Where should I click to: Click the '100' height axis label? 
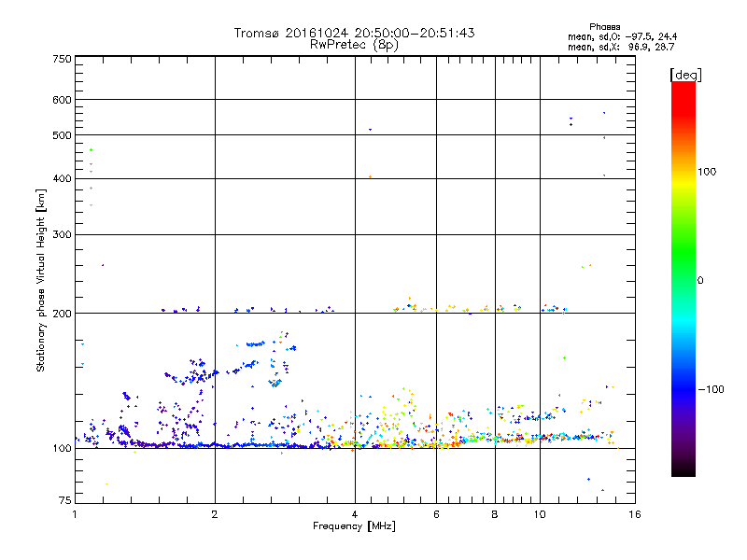coord(62,449)
